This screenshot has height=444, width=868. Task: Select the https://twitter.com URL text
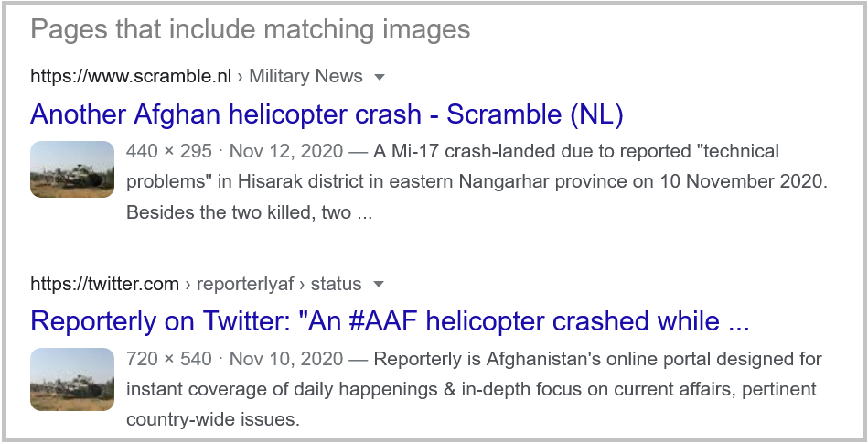(104, 284)
